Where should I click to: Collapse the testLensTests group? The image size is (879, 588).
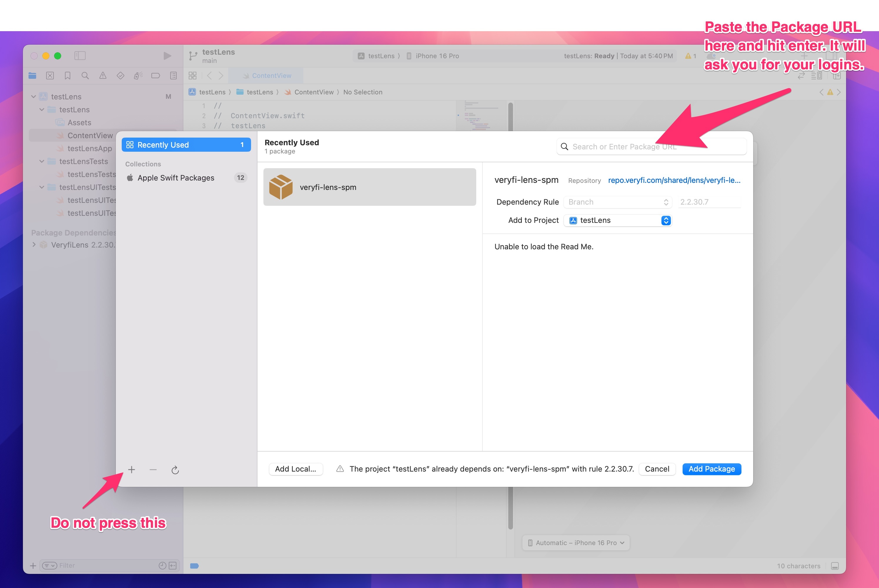tap(42, 161)
